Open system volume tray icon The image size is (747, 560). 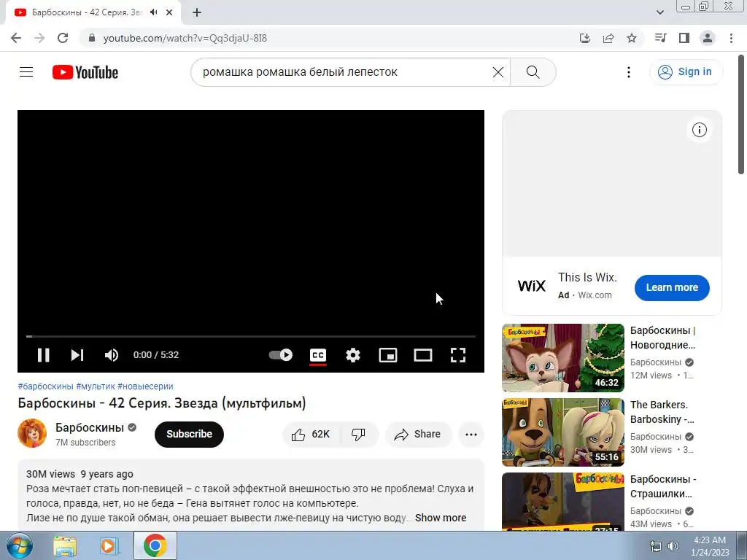(x=673, y=546)
